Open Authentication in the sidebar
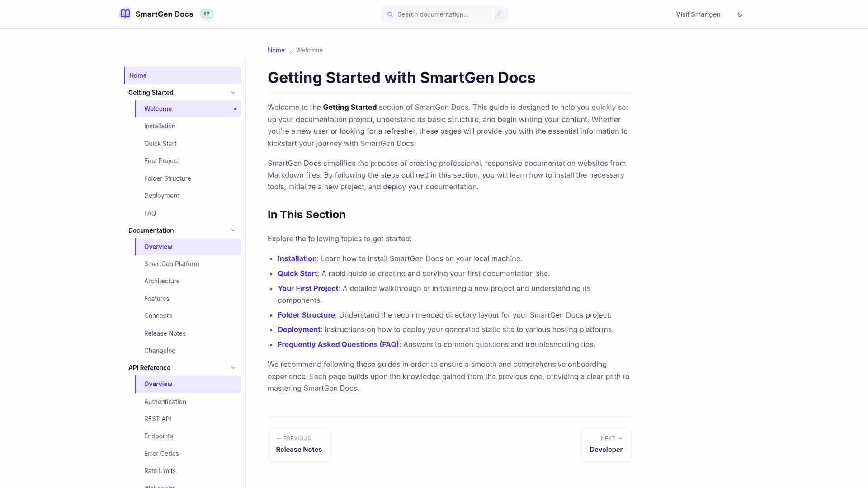The height and width of the screenshot is (488, 868). [188, 402]
